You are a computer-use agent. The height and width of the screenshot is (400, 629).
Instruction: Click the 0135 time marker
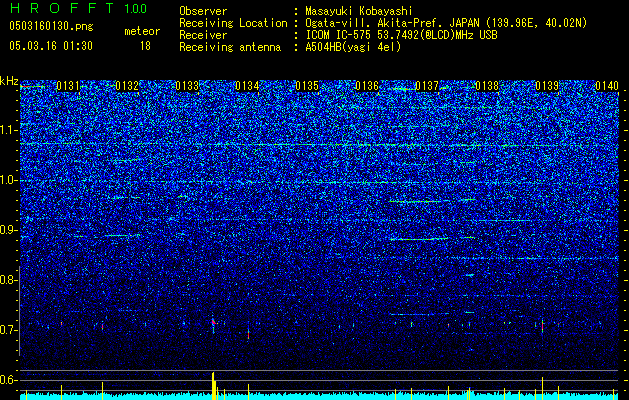point(307,86)
